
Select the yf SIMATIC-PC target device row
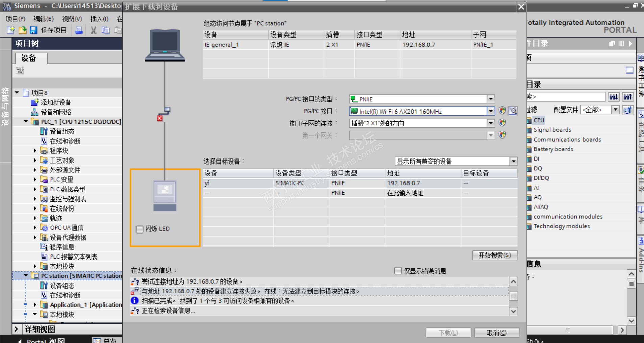(x=360, y=183)
